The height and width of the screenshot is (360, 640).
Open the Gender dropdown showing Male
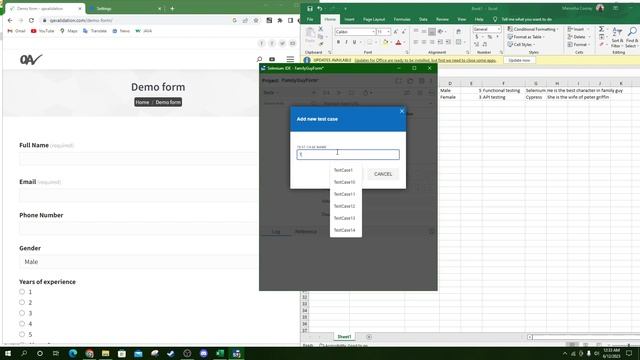tap(138, 262)
